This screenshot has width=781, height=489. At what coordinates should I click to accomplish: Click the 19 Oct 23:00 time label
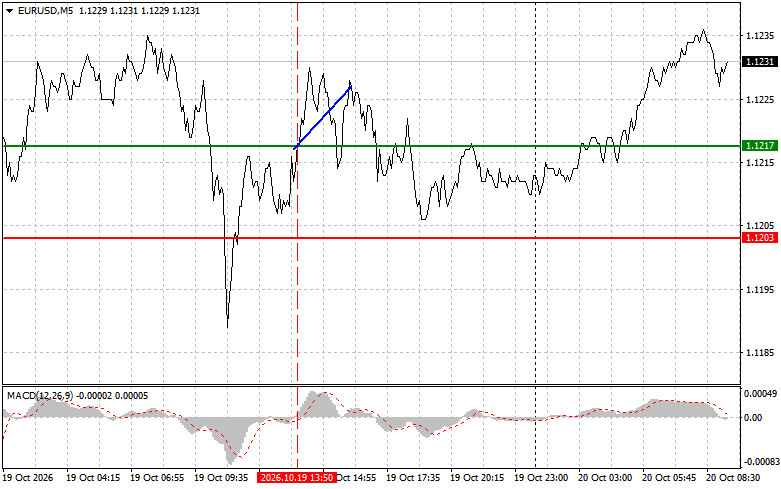[541, 478]
